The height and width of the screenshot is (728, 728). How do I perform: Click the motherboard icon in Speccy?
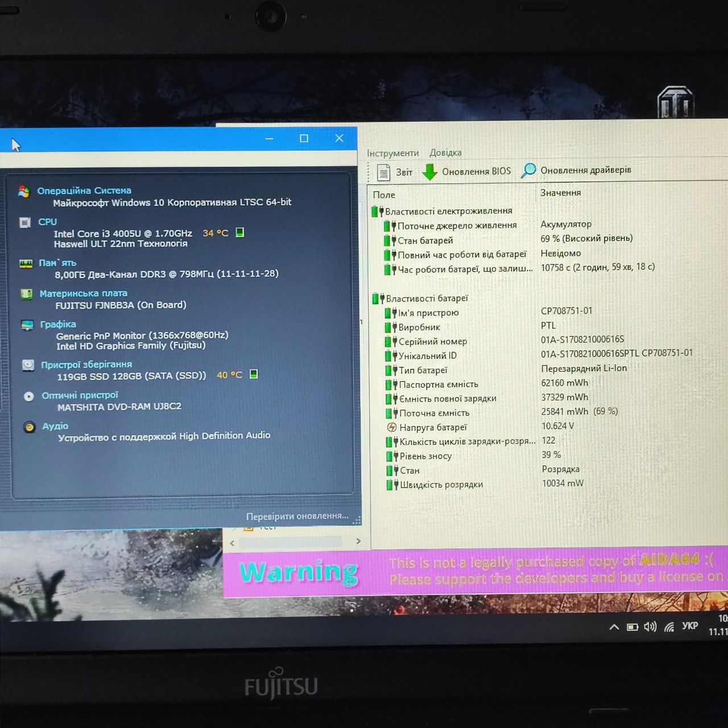pyautogui.click(x=26, y=294)
